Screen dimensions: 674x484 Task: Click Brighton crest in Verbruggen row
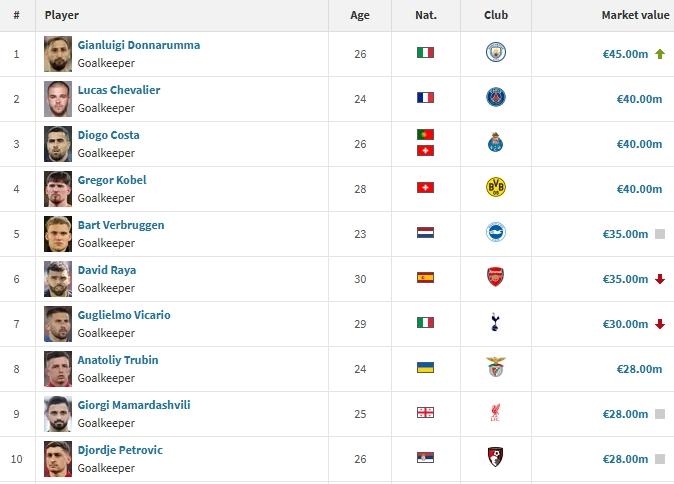pyautogui.click(x=495, y=233)
